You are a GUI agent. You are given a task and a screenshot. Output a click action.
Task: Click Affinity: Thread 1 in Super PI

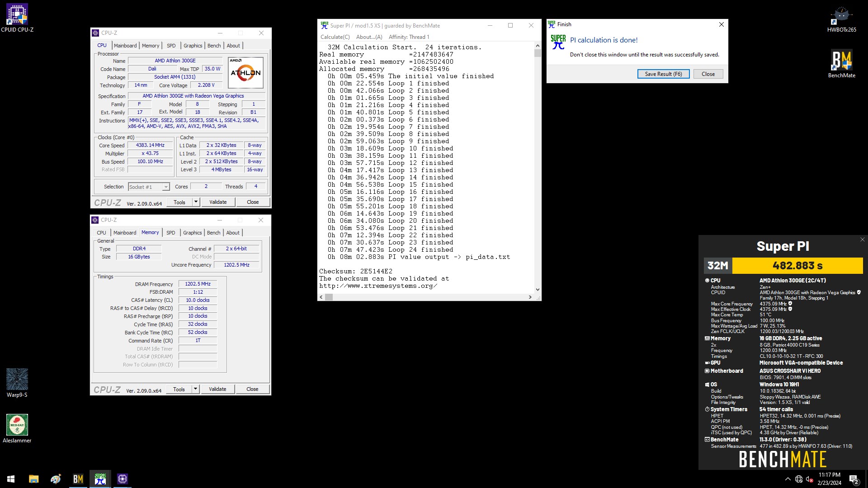click(x=409, y=37)
